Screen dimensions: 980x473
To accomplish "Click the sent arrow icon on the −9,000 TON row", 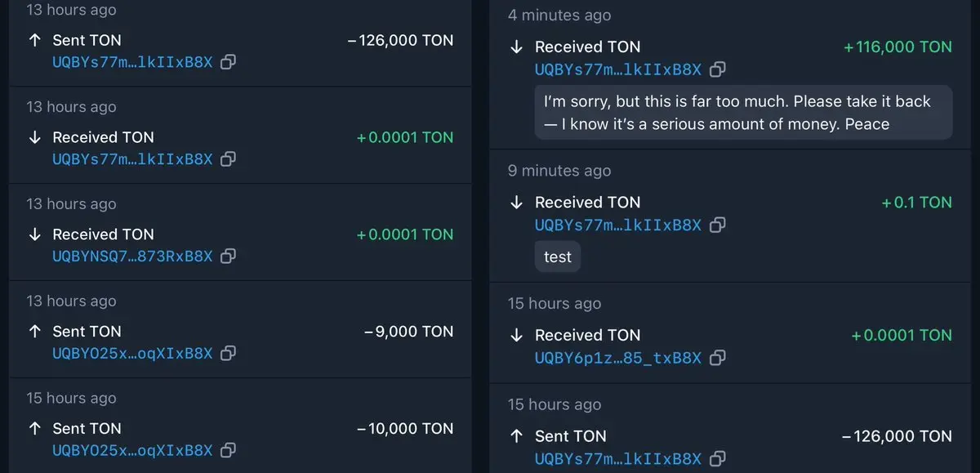I will [34, 332].
